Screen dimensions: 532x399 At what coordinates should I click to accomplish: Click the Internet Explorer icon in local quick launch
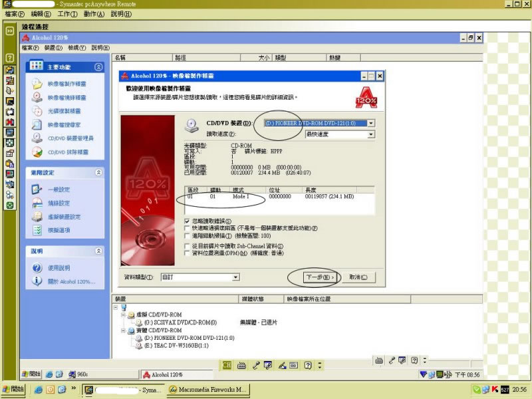point(39,390)
